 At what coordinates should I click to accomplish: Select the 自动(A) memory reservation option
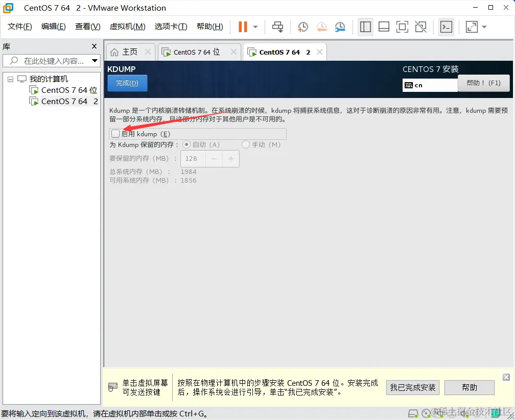[x=187, y=144]
